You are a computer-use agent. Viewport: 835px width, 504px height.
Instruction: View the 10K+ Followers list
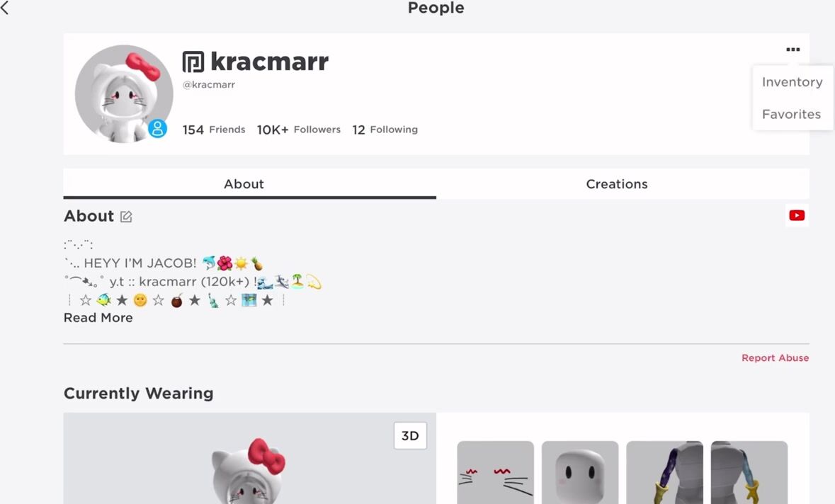[x=298, y=130]
